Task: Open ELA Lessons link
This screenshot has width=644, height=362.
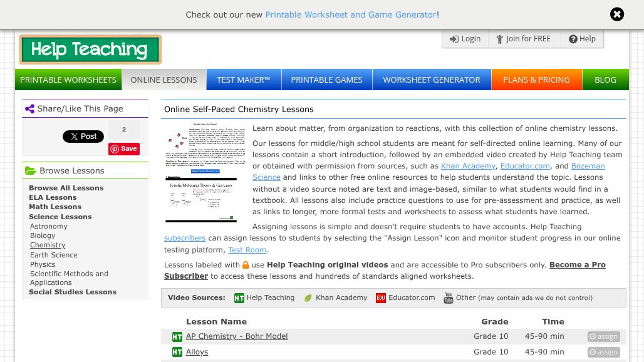Action: 53,197
